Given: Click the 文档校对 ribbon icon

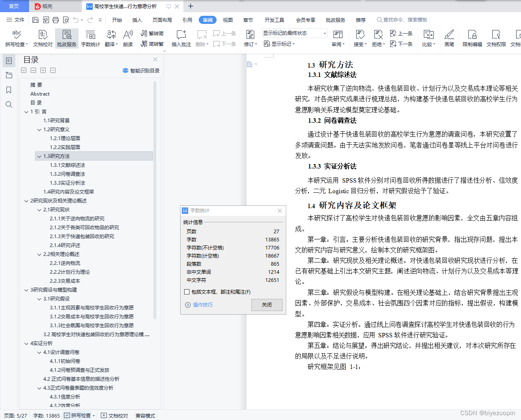Looking at the screenshot, I should click(43, 38).
